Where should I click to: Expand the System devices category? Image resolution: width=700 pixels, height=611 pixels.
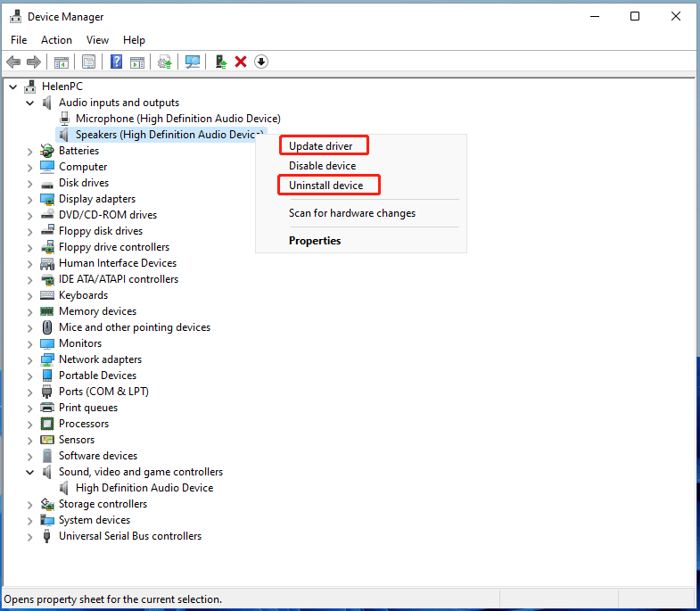pyautogui.click(x=30, y=521)
